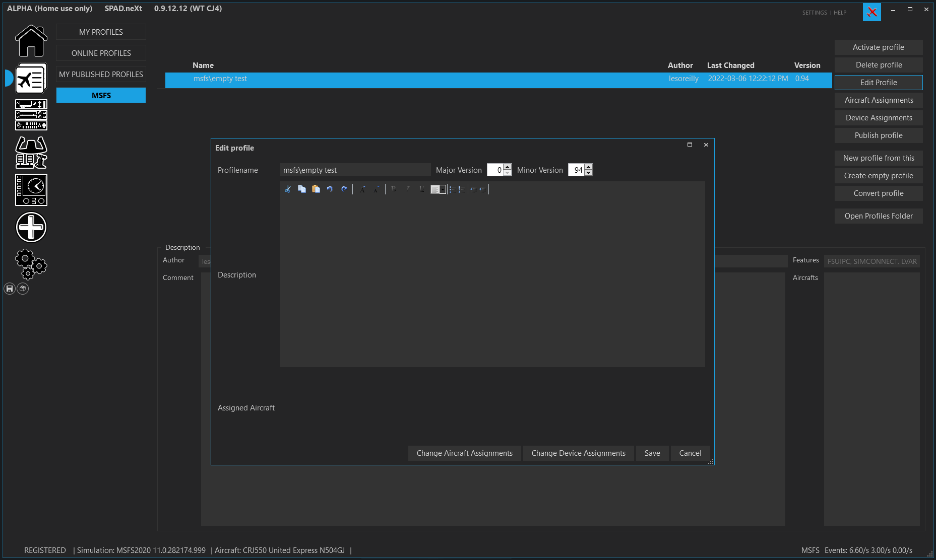Viewport: 936px width, 560px height.
Task: Click the bulleted list icon
Action: point(453,189)
